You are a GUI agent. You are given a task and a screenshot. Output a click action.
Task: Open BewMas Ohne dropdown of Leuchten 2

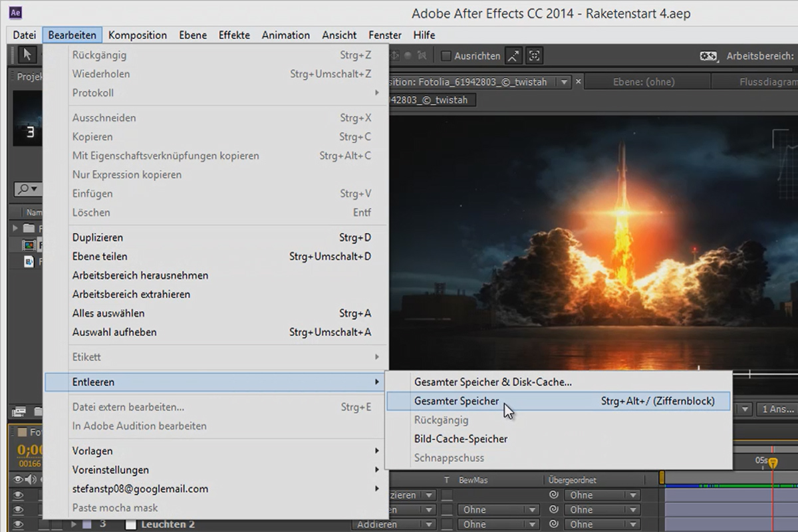(498, 525)
